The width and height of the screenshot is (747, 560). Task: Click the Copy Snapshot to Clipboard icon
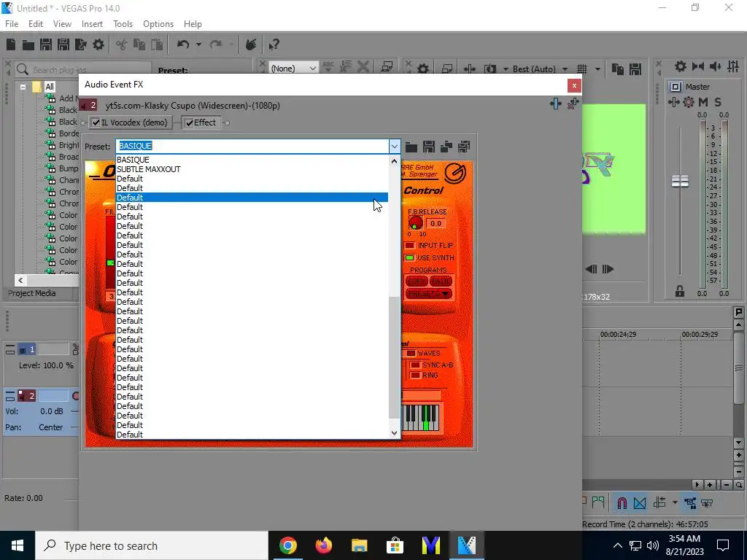(x=618, y=69)
